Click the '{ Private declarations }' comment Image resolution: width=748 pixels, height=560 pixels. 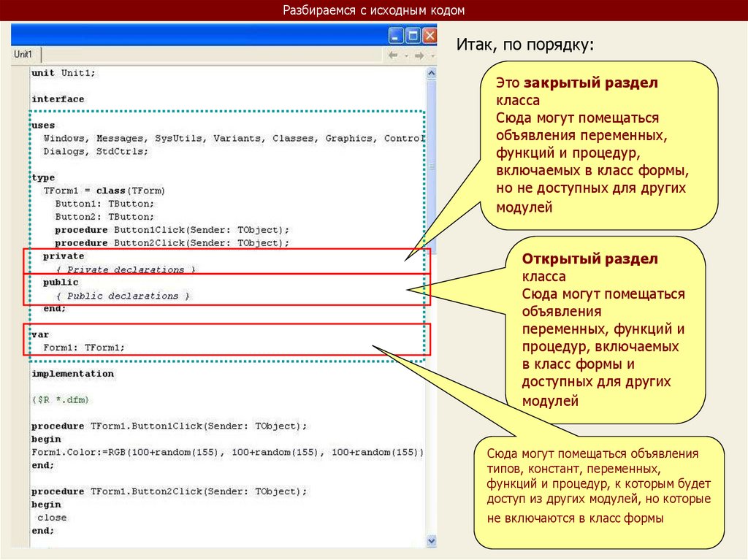coord(126,269)
